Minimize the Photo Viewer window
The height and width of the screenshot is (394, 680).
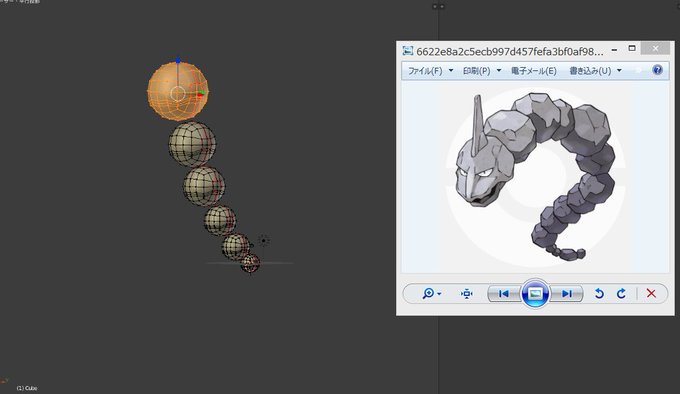pyautogui.click(x=614, y=50)
